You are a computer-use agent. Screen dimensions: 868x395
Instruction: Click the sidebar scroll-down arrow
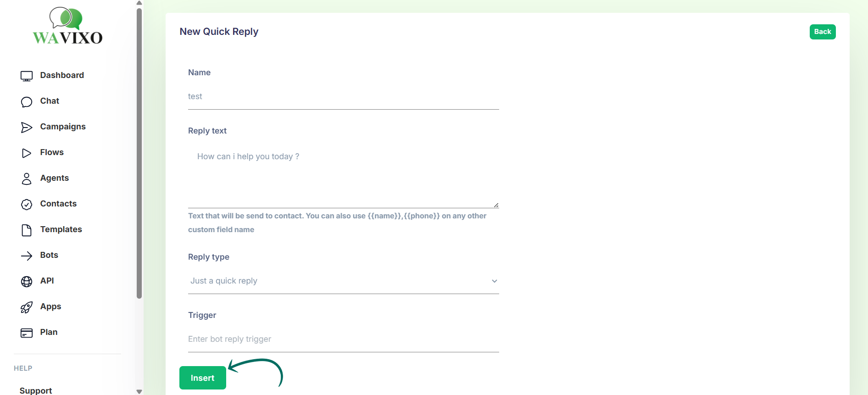139,391
